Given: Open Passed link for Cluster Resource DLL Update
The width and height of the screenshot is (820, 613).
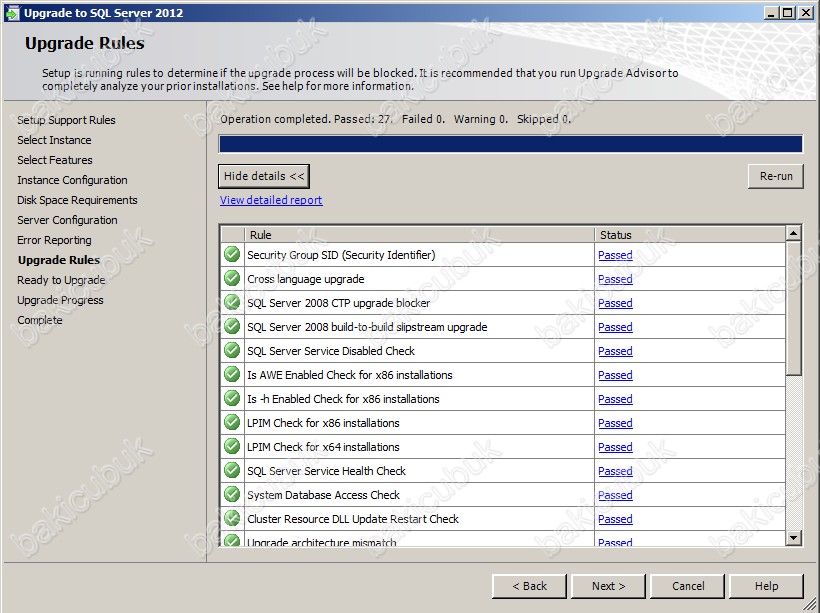Looking at the screenshot, I should 615,519.
